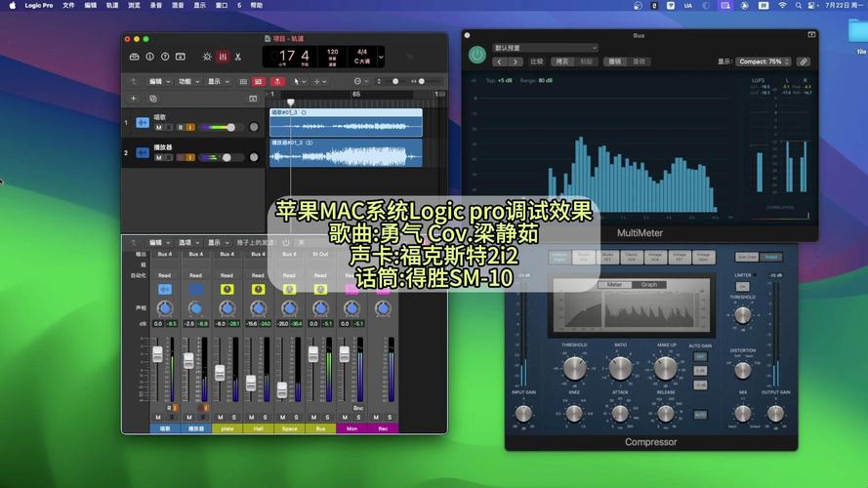Viewport: 868px width, 488px height.
Task: Open the 选项 dropdown in mixer
Action: 188,242
